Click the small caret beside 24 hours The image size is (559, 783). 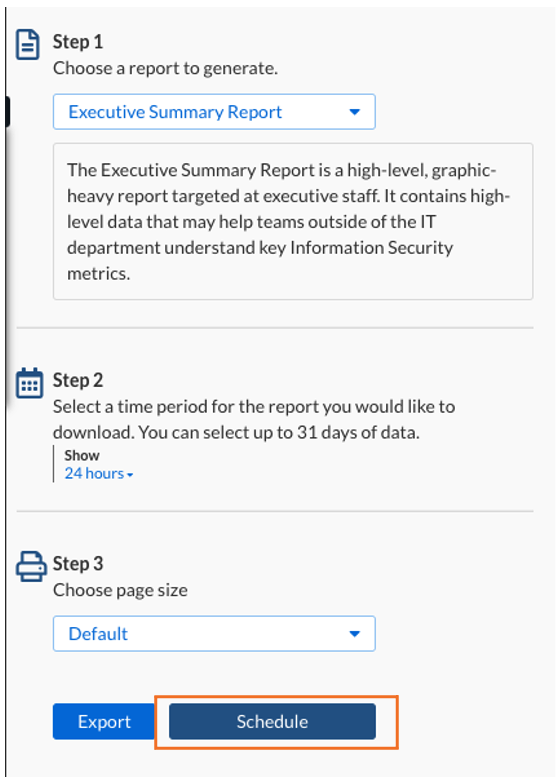coord(130,475)
